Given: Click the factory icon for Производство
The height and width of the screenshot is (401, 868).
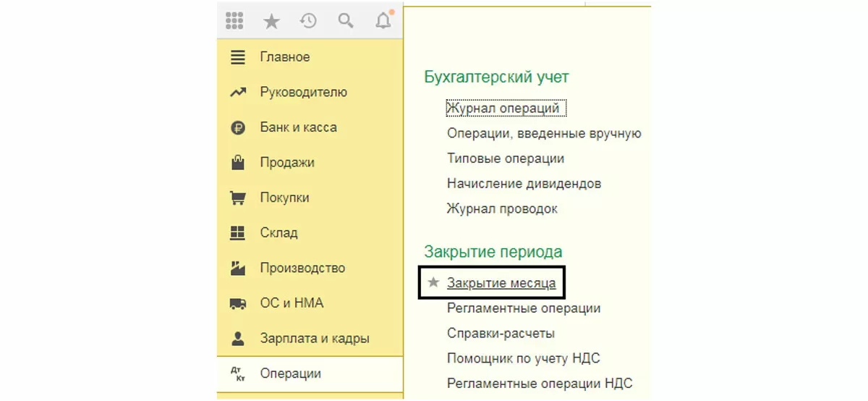Looking at the screenshot, I should click(x=238, y=268).
